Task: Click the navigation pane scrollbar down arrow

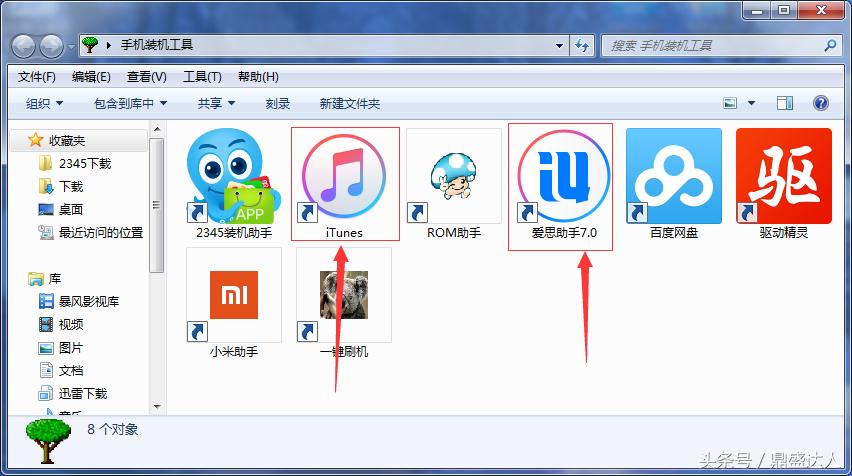Action: click(156, 406)
